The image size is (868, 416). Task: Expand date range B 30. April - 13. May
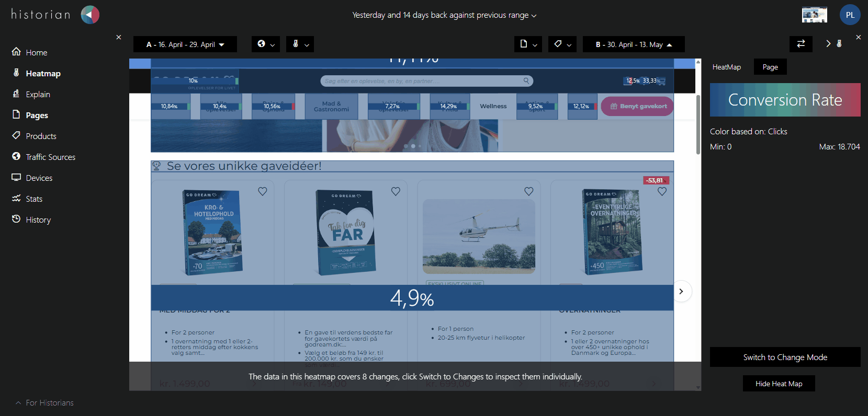click(x=633, y=44)
